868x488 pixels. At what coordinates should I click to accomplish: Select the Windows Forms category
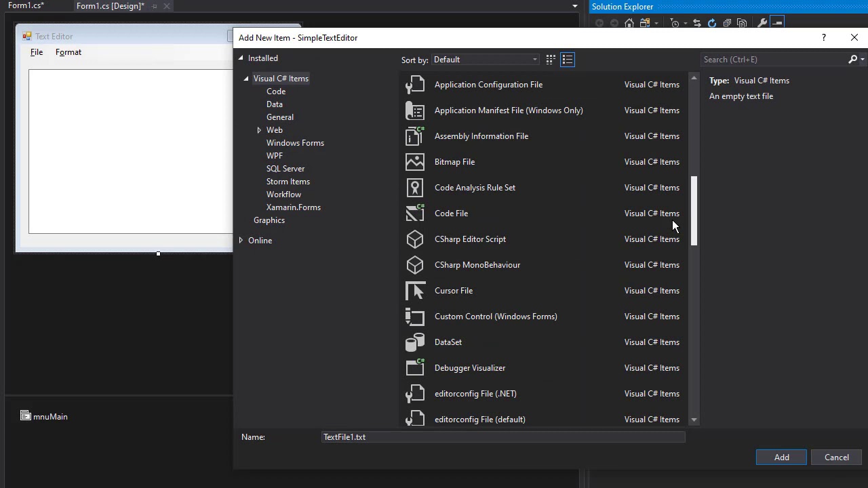tap(295, 143)
